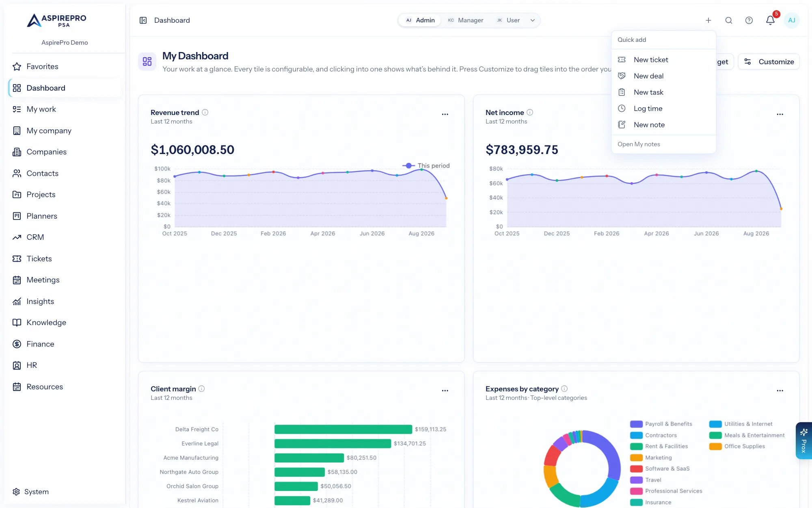Viewport: 812px width, 508px height.
Task: Open Finance in the sidebar
Action: (x=65, y=344)
